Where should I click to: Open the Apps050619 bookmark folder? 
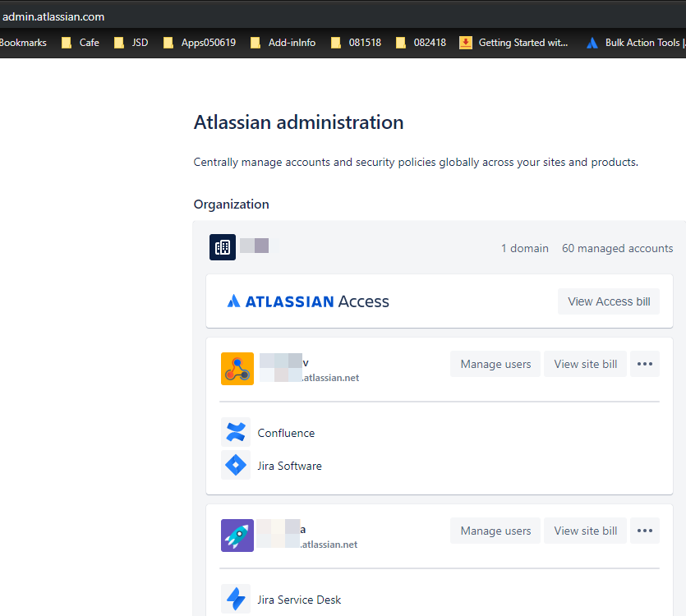[200, 43]
